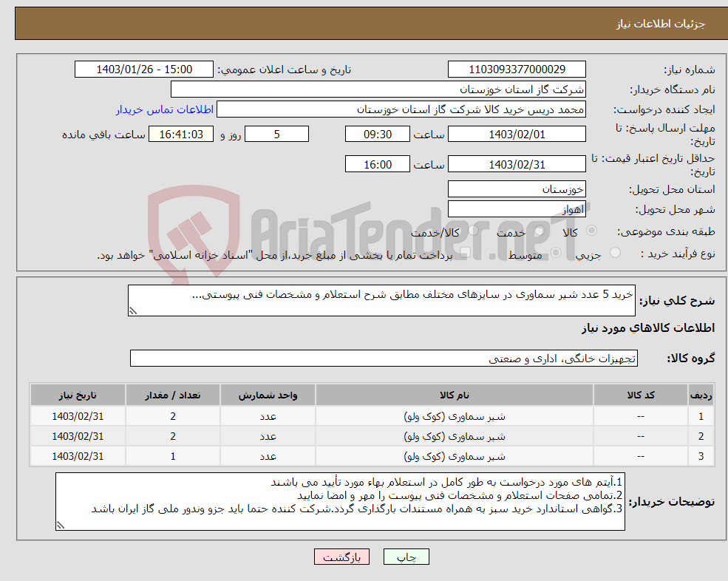728x581 pixels.
Task: Click the date cell in row 1
Action: pyautogui.click(x=78, y=417)
